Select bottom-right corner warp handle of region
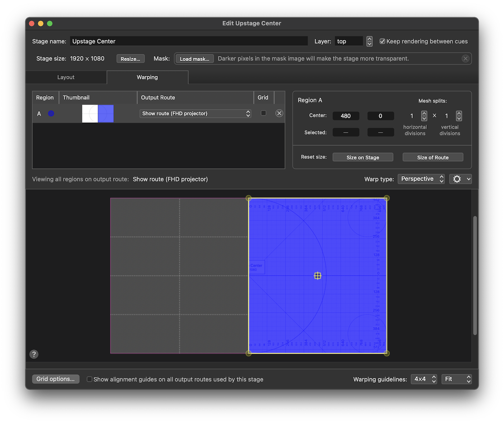This screenshot has height=423, width=504. tap(386, 353)
